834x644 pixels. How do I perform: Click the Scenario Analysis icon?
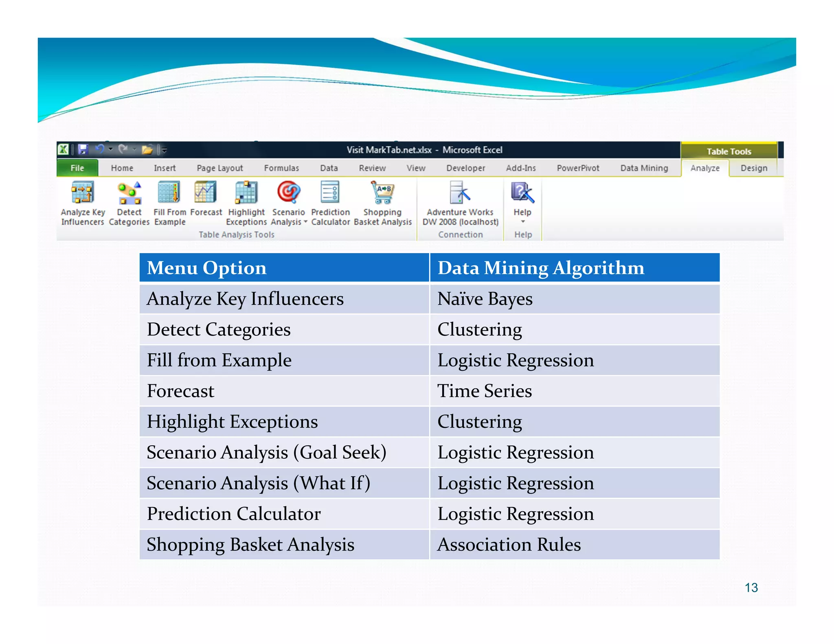288,192
